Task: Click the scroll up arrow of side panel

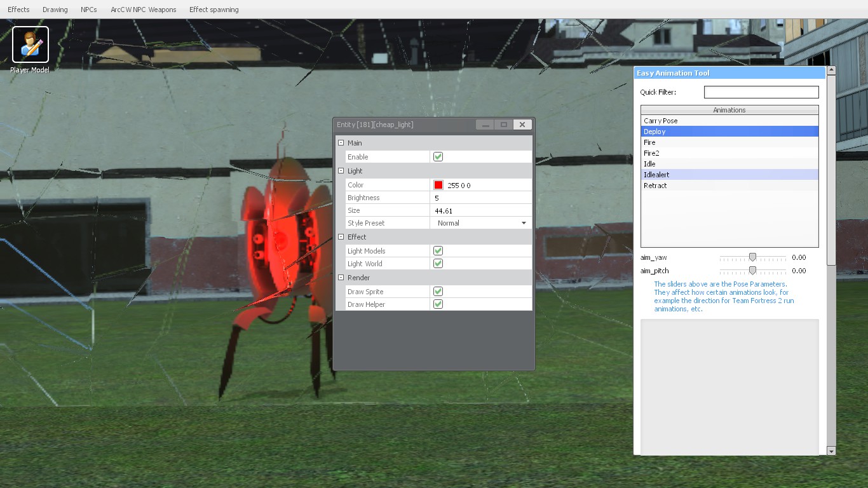Action: [x=831, y=70]
